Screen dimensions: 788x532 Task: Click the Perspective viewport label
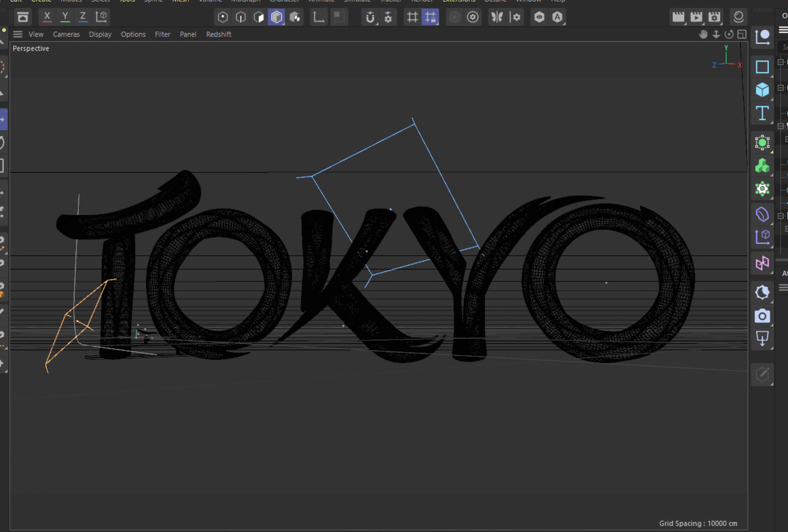pos(31,48)
